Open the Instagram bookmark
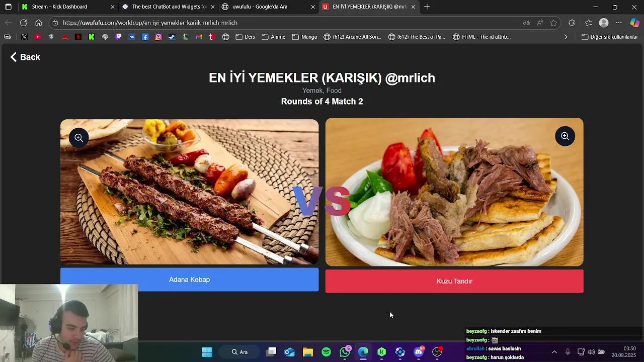The width and height of the screenshot is (644, 362). click(x=158, y=37)
